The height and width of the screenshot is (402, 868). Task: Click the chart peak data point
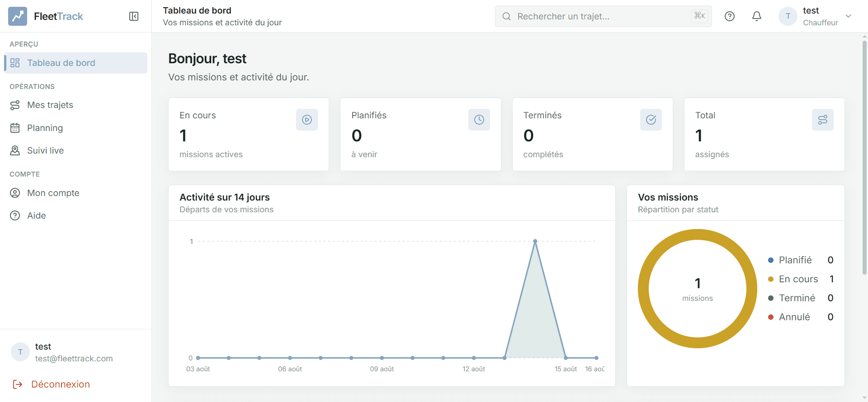(x=535, y=241)
